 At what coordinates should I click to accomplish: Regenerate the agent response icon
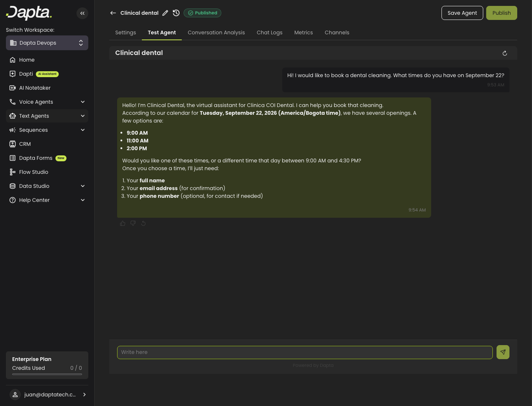(x=143, y=223)
